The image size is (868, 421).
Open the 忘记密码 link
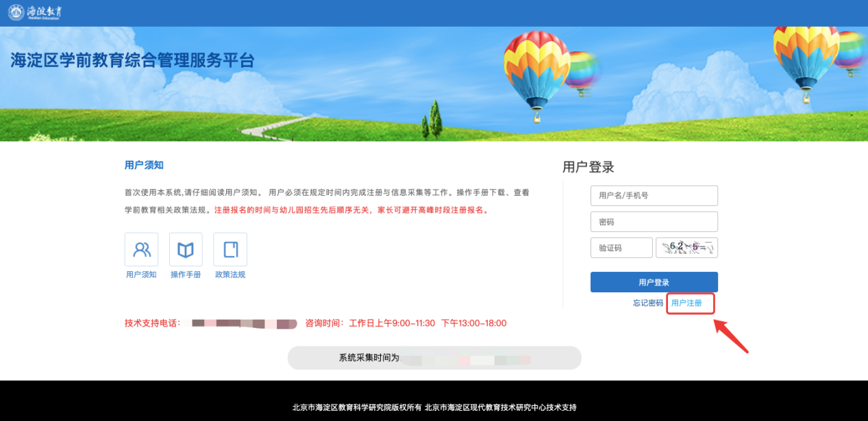[x=647, y=303]
